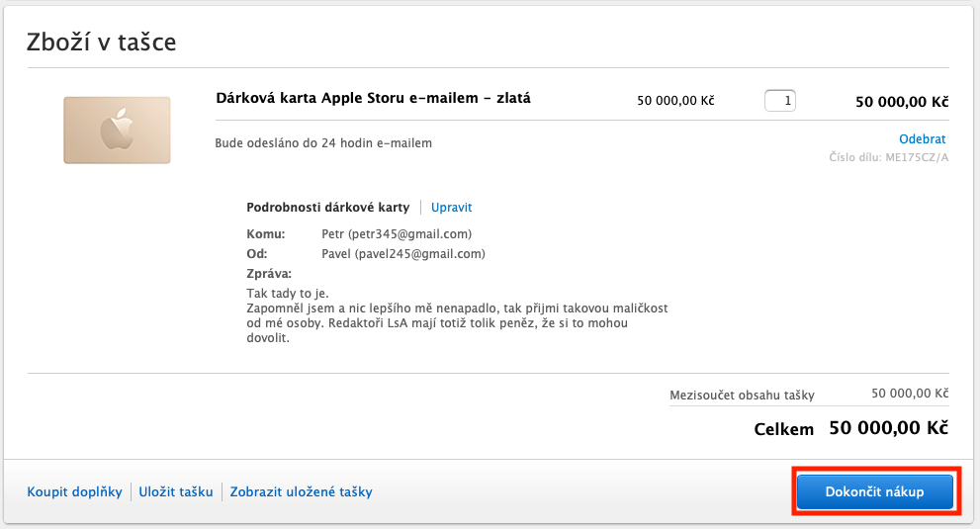980x529 pixels.
Task: Remove item with Odebrat link
Action: [x=922, y=138]
